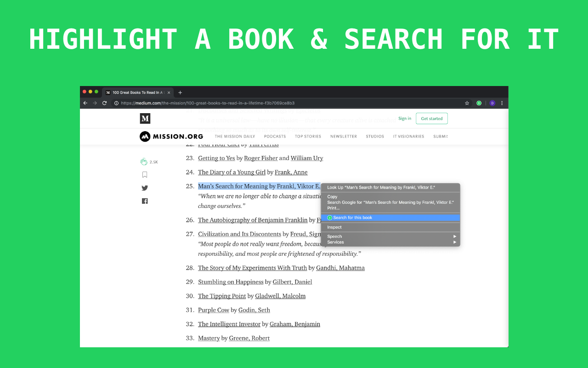Open the IT Visionaries nav item
This screenshot has width=588, height=368.
[409, 137]
